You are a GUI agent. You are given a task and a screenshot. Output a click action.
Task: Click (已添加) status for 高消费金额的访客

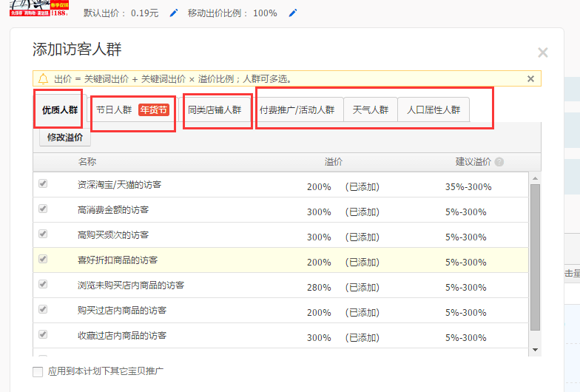[362, 212]
